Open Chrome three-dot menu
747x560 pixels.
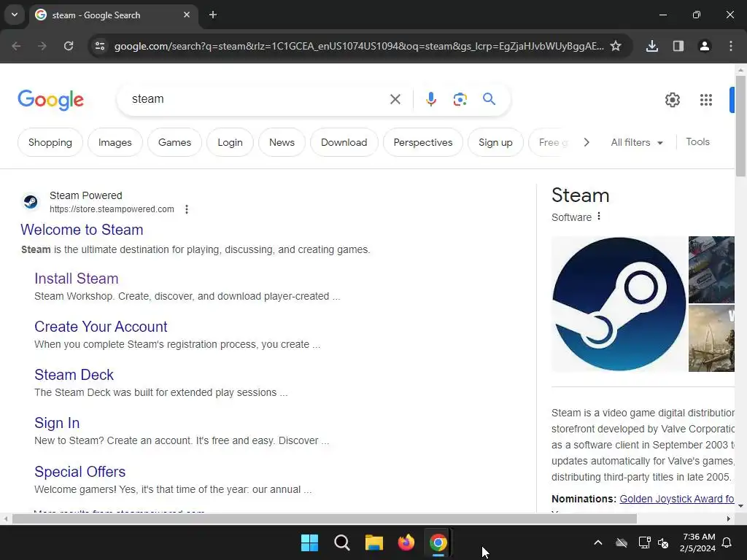pos(731,46)
